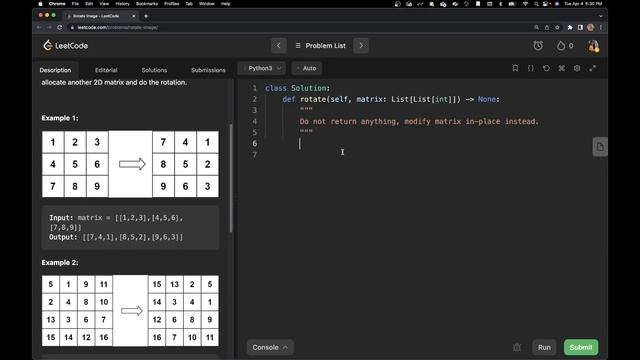Open the Profiles menu
The height and width of the screenshot is (360, 640).
click(172, 4)
